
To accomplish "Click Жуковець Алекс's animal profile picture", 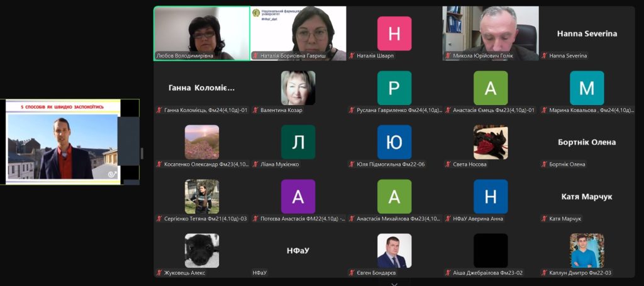I will coord(202,251).
